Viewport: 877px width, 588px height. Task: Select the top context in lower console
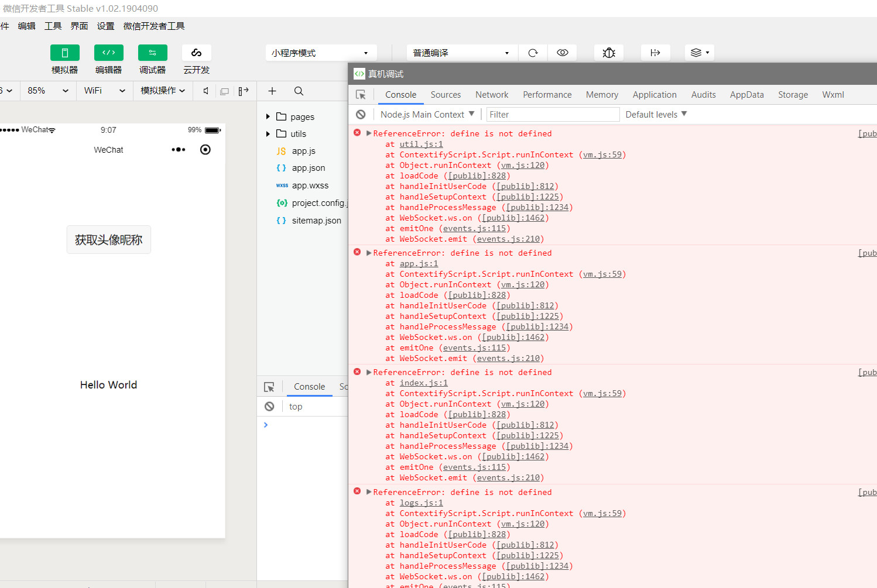click(296, 407)
